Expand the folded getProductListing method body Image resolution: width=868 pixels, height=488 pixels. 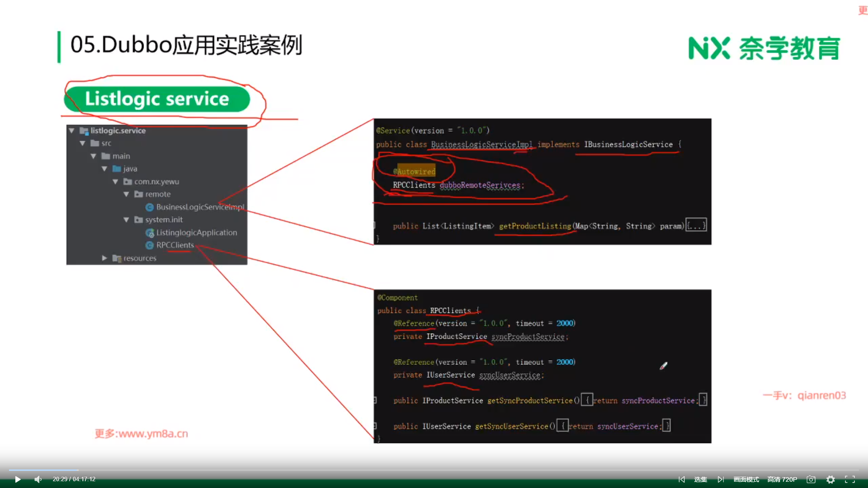[696, 225]
